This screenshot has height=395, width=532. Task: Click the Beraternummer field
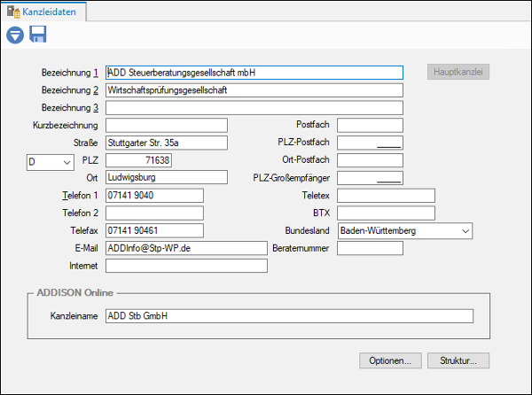click(x=370, y=248)
